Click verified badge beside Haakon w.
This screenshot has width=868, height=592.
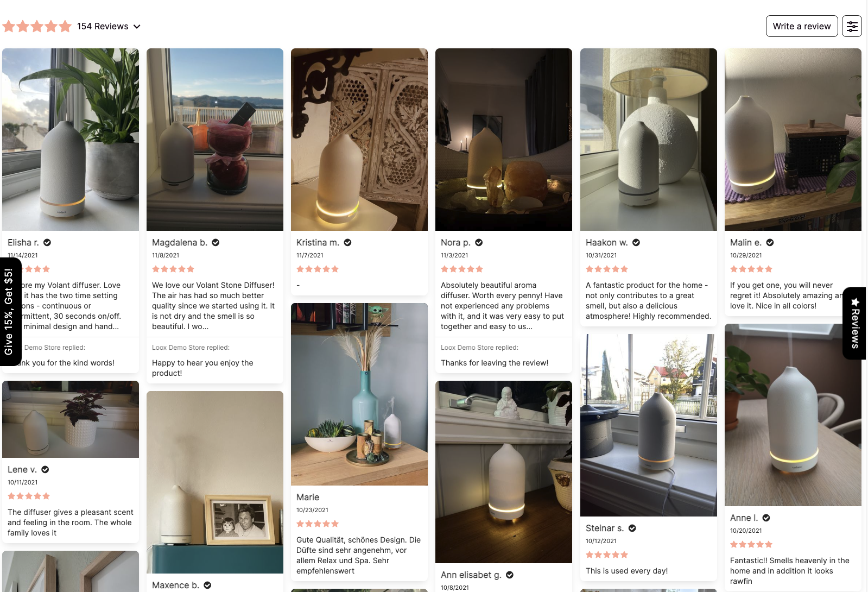coord(636,243)
